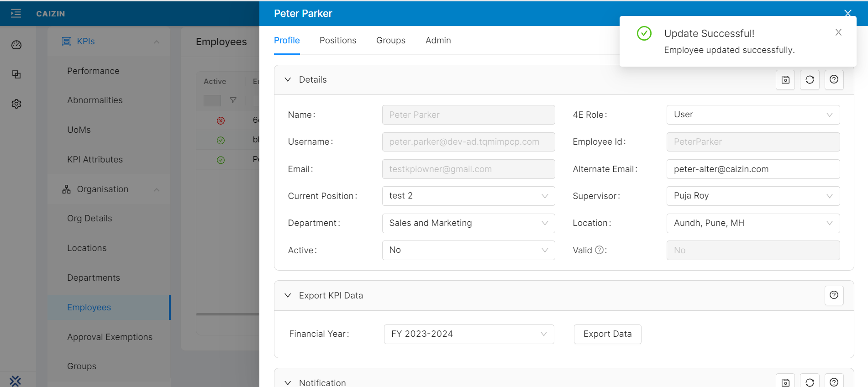Open help icon in Details section
Screen dimensions: 868x387
[x=834, y=80]
